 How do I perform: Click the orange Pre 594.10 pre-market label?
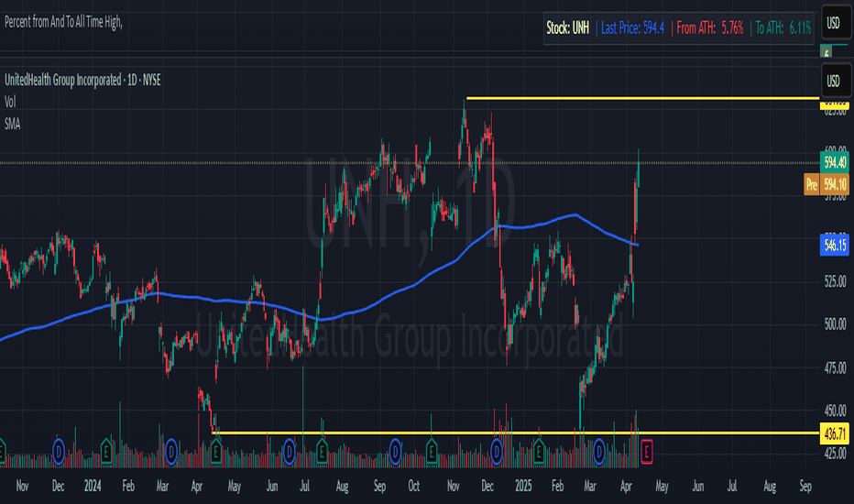point(827,184)
